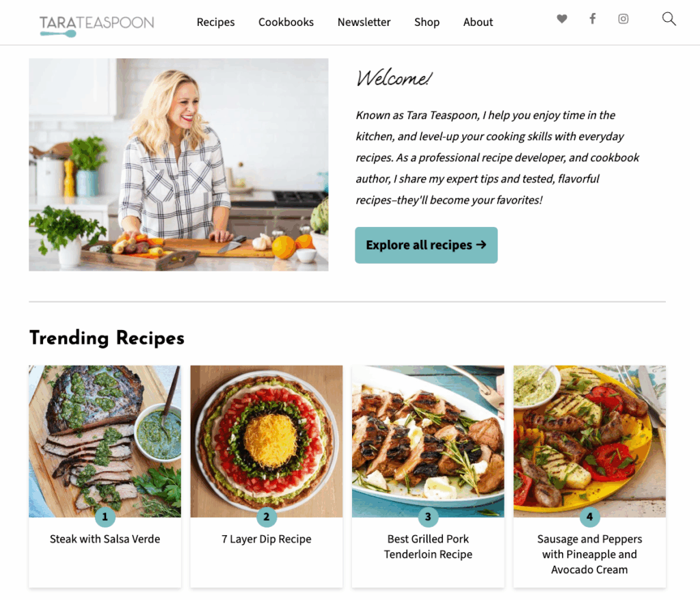Open Steak with Salsa Verde recipe link

coord(105,539)
